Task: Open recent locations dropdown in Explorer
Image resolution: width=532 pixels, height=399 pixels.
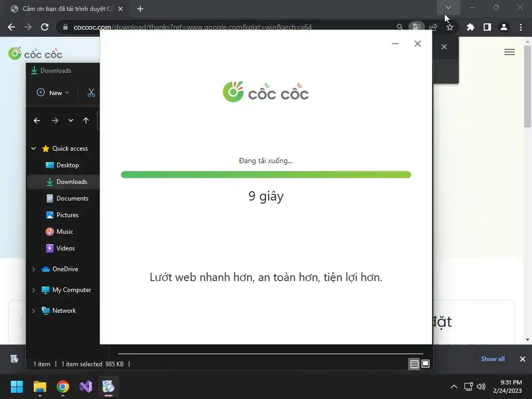Action: coord(71,121)
